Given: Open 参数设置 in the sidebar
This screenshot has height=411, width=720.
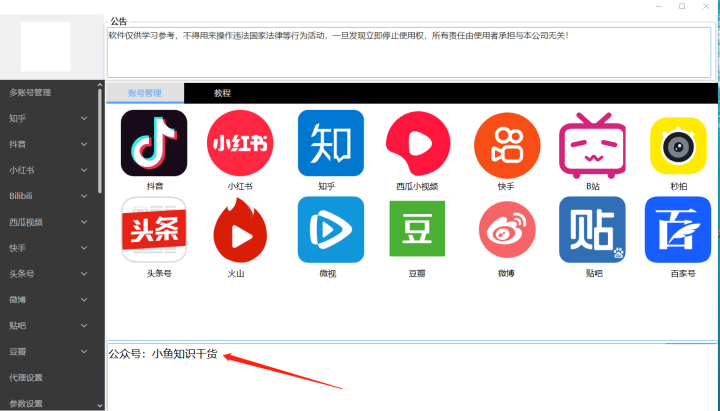Looking at the screenshot, I should [x=26, y=404].
